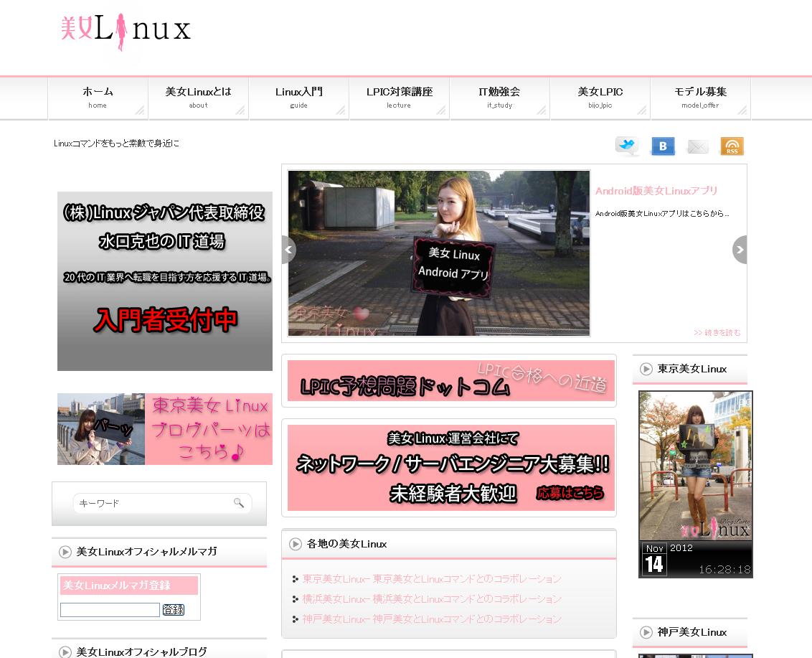
Task: Click the 続きを読む read more link
Action: click(717, 332)
